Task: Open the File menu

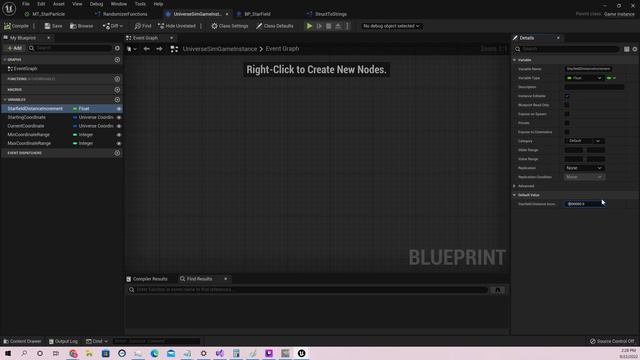Action: click(26, 4)
